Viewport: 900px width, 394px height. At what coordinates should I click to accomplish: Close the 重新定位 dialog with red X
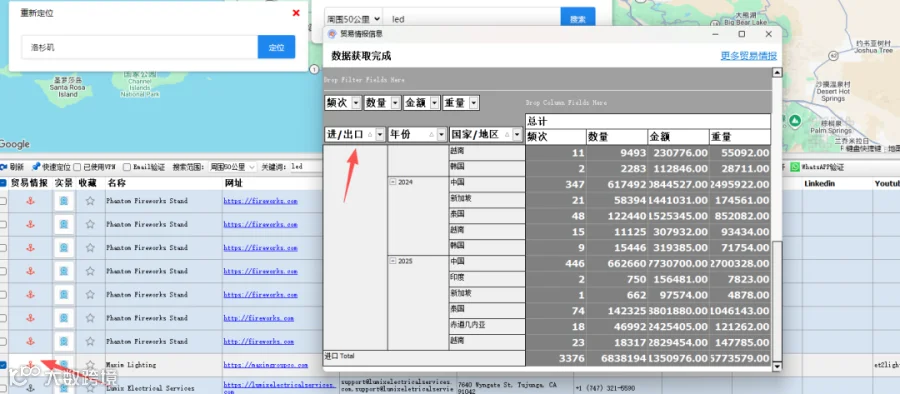pos(296,13)
